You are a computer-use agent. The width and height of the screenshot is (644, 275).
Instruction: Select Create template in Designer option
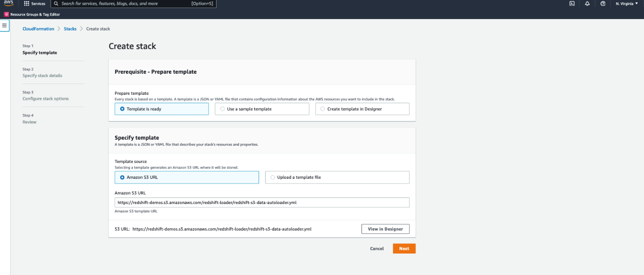pos(362,109)
